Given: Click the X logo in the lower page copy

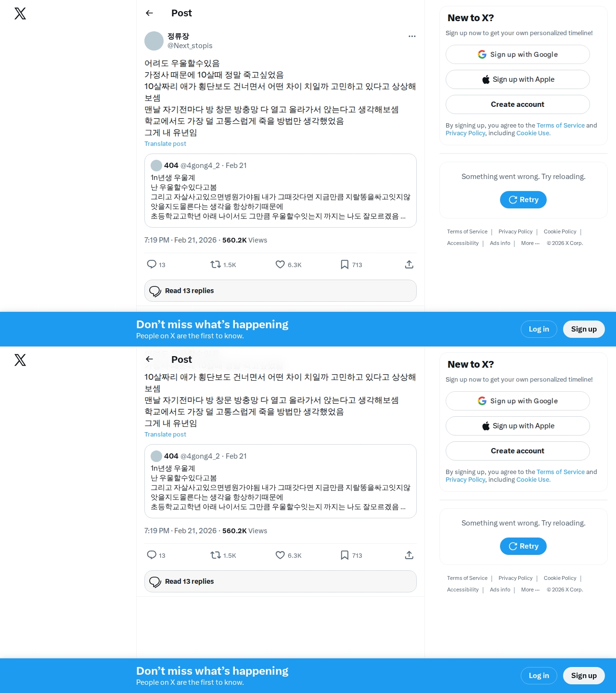Looking at the screenshot, I should click(x=20, y=360).
